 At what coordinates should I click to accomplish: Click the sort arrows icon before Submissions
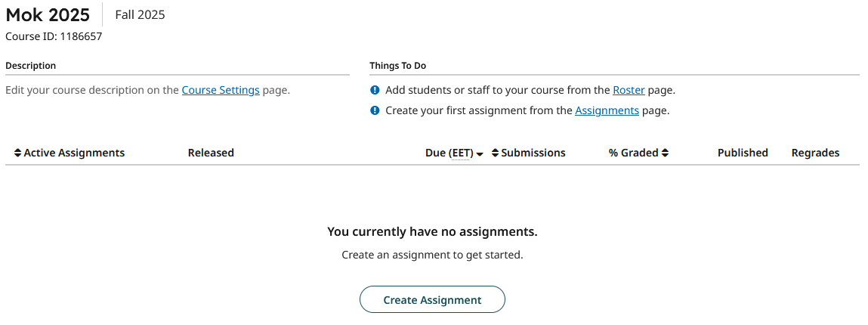click(495, 153)
